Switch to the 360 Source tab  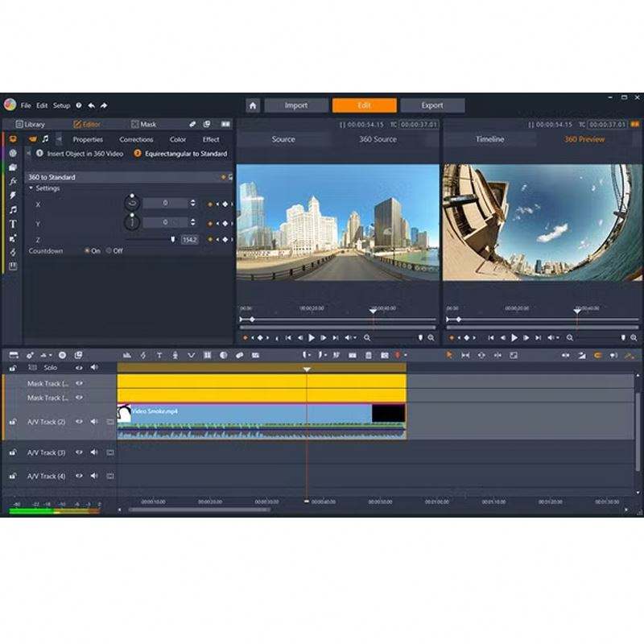click(x=377, y=139)
